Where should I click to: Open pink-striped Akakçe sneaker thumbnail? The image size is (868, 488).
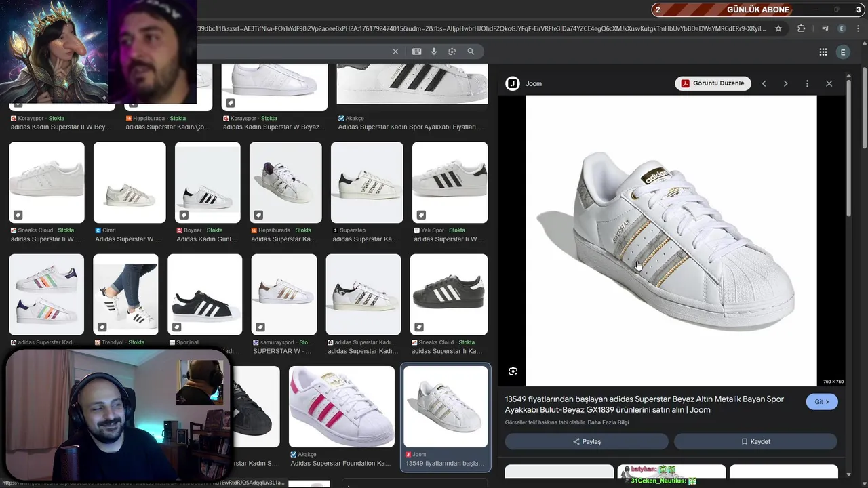[342, 407]
